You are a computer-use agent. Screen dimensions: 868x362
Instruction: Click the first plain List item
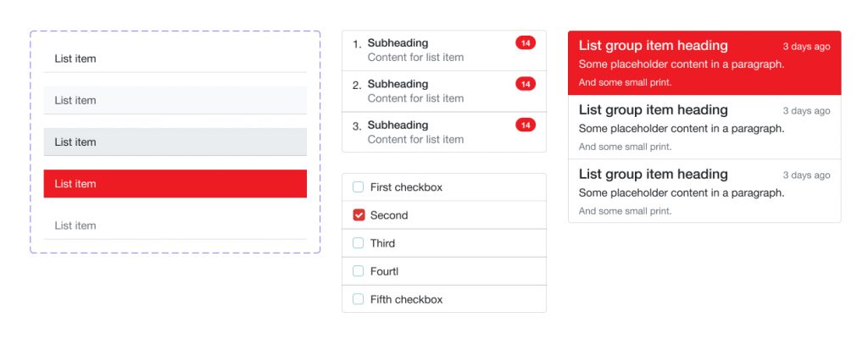point(175,58)
